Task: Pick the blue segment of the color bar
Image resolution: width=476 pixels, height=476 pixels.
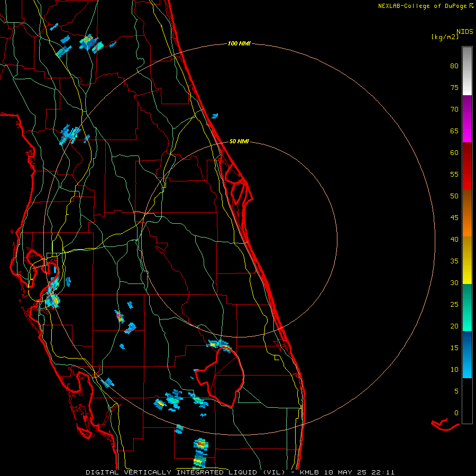Action: point(467,354)
